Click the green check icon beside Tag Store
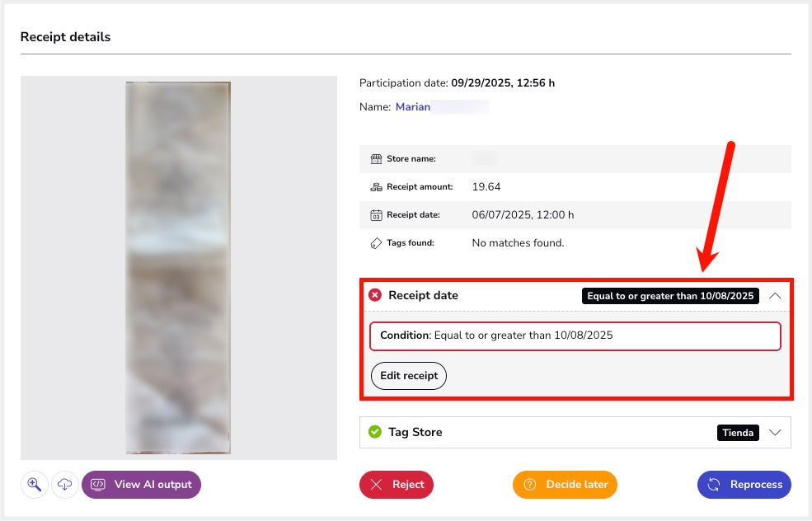Viewport: 812px width, 521px height. 375,432
